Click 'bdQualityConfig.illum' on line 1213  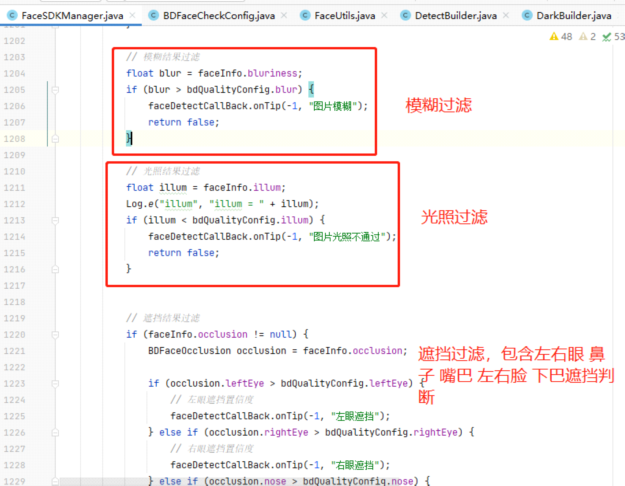[x=250, y=220]
